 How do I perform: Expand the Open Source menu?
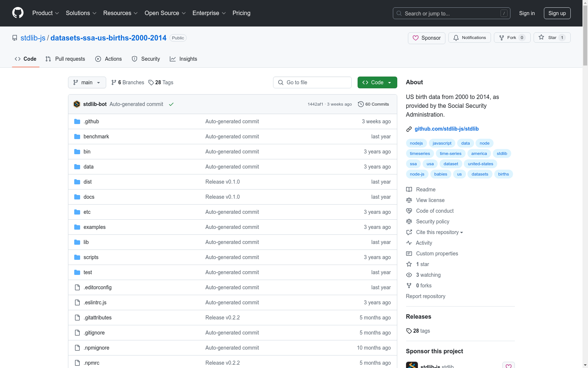coord(165,13)
